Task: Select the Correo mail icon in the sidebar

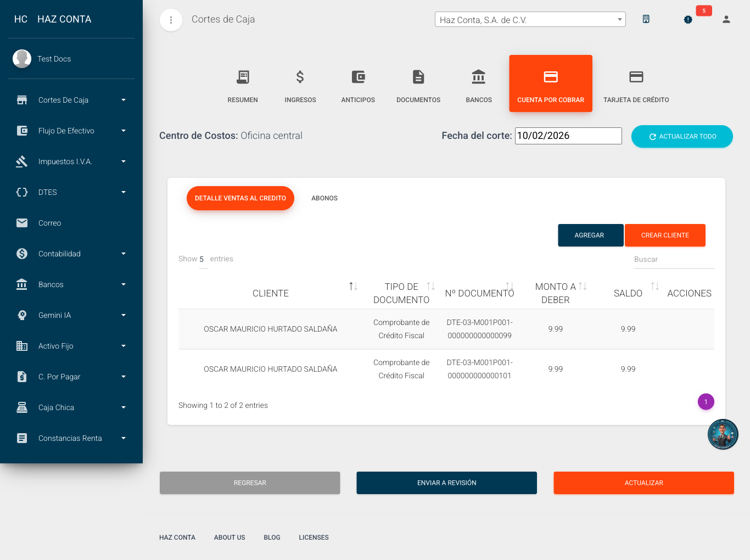Action: coord(21,223)
